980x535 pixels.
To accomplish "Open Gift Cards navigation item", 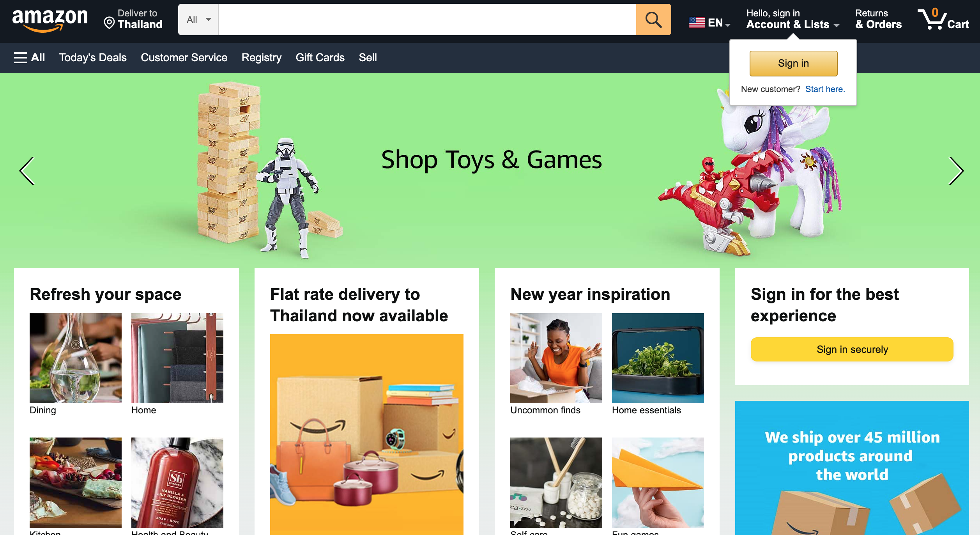I will pos(320,57).
